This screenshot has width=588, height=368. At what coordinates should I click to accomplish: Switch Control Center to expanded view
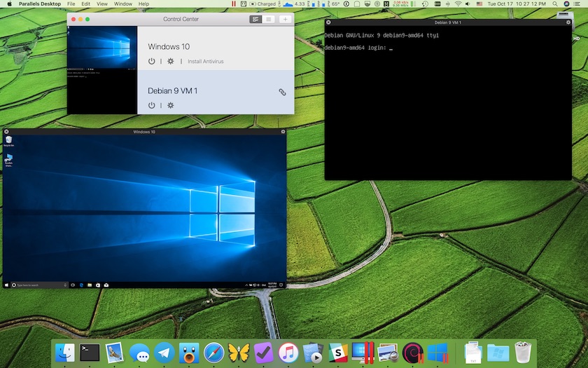(x=255, y=19)
